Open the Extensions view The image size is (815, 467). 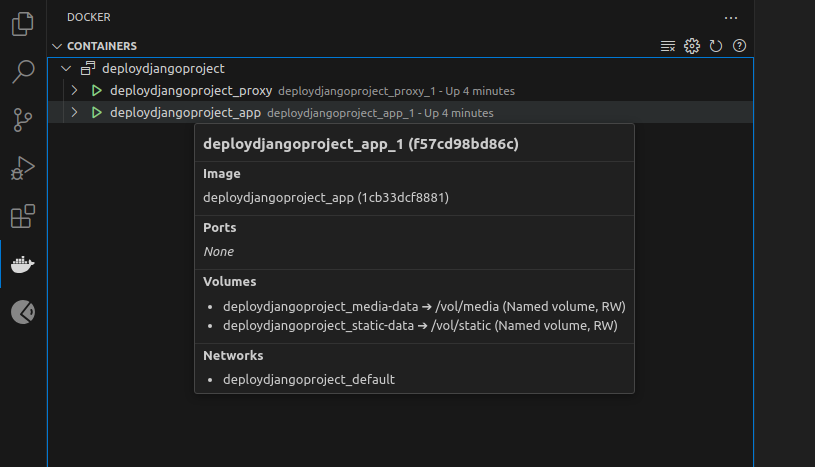pos(23,216)
